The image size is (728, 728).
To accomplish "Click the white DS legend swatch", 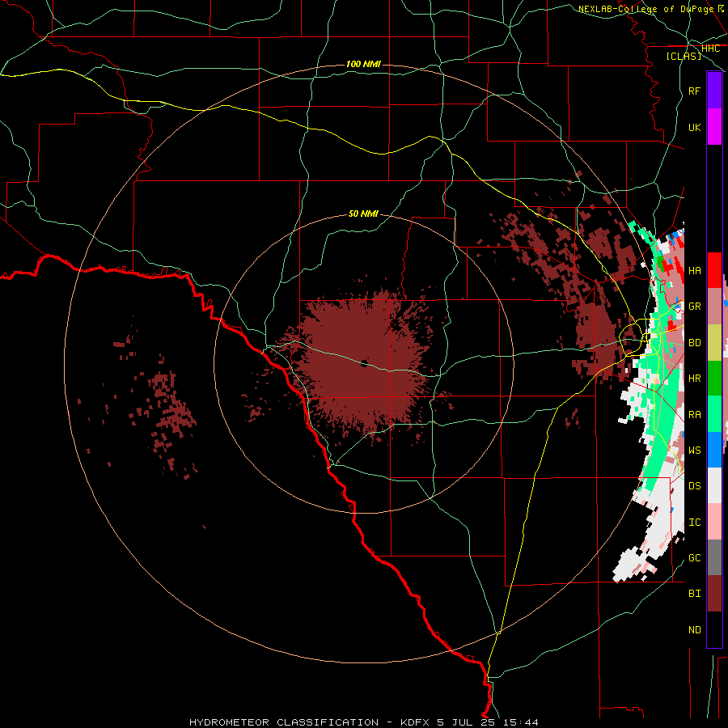I will click(714, 485).
